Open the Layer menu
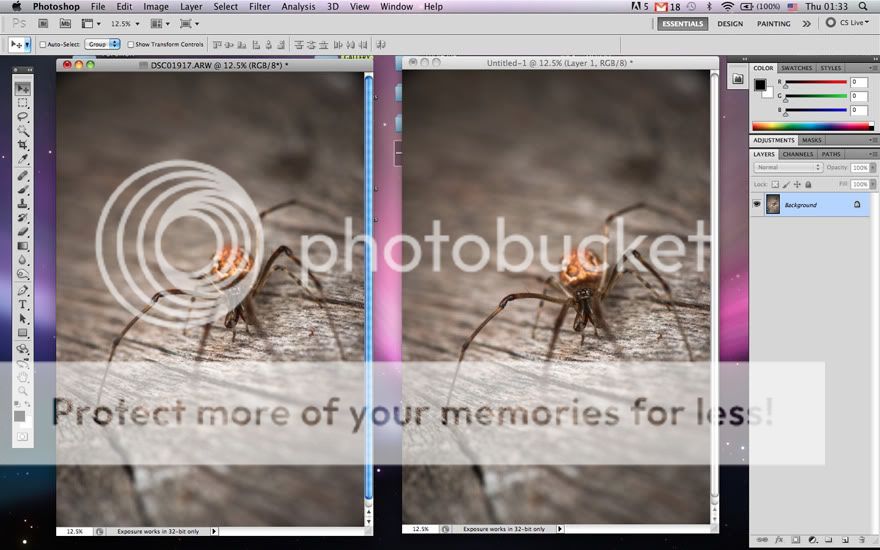 click(191, 6)
